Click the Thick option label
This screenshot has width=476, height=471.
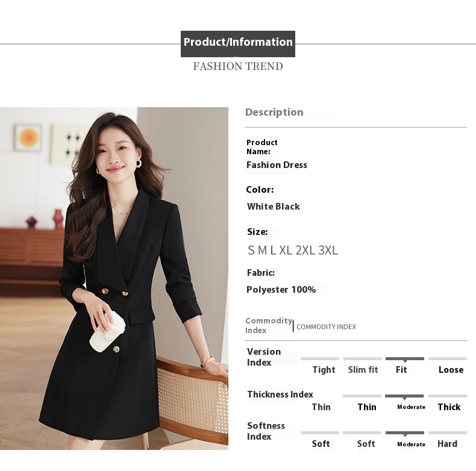(x=449, y=407)
